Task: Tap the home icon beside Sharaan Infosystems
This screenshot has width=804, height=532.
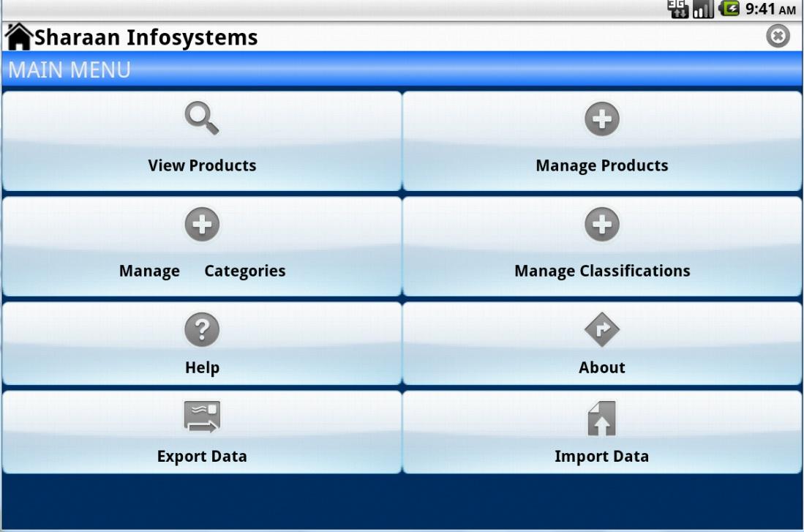Action: point(19,37)
